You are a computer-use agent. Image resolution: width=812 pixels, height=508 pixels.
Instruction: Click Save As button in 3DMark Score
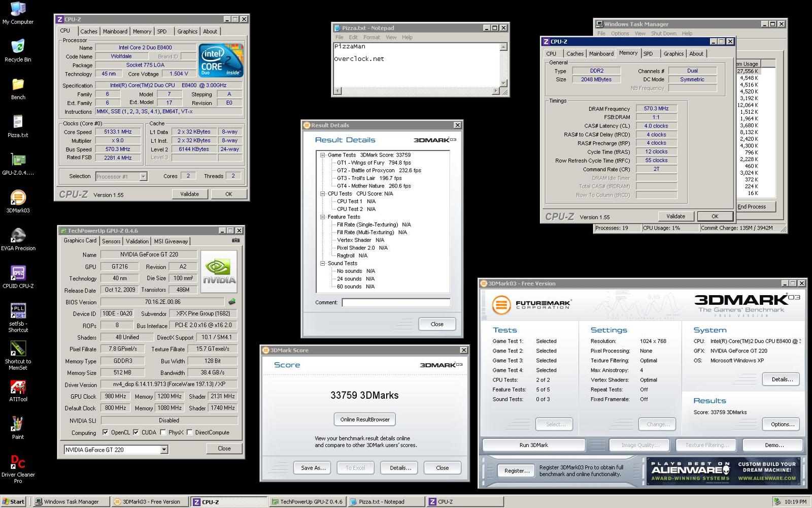[x=313, y=468]
